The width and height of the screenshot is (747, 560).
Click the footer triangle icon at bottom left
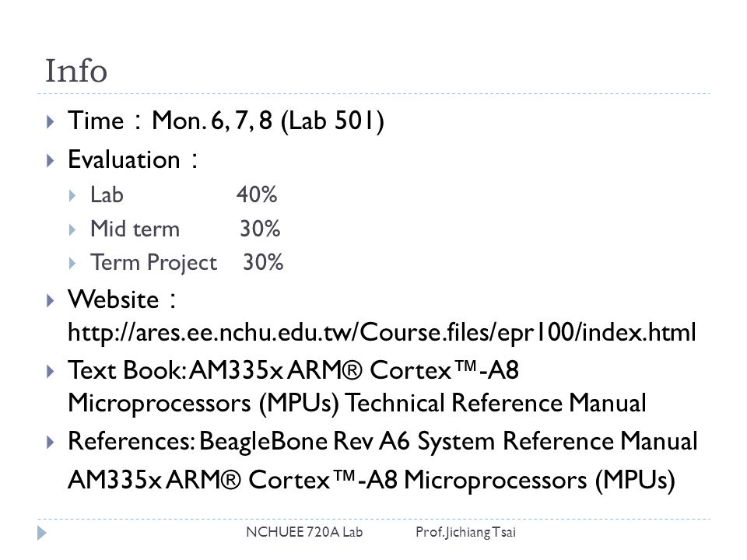[42, 533]
